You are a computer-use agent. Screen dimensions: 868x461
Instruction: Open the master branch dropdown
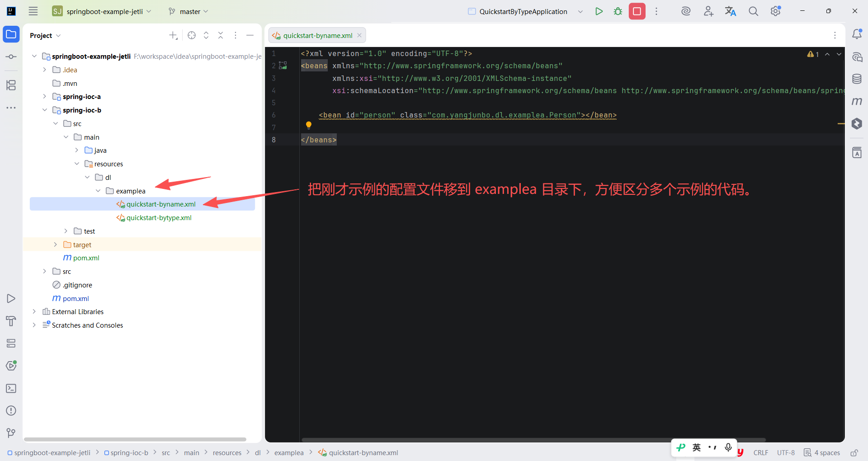click(188, 11)
